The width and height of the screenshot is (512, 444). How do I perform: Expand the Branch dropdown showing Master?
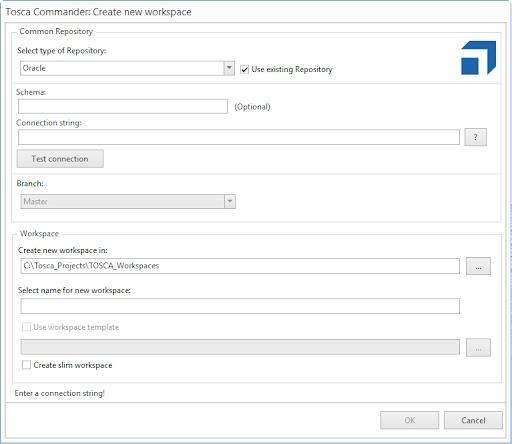[128, 201]
